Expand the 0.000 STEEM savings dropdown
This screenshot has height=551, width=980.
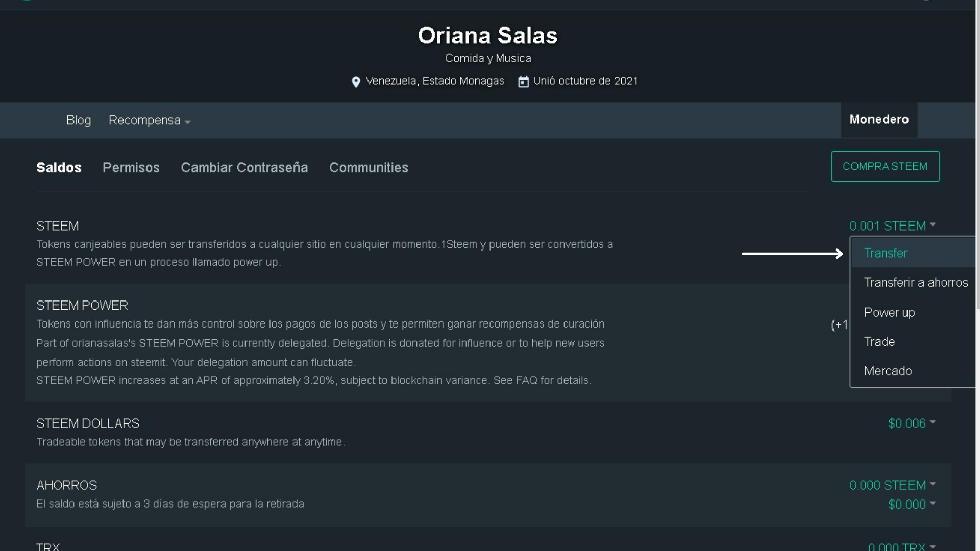click(892, 485)
